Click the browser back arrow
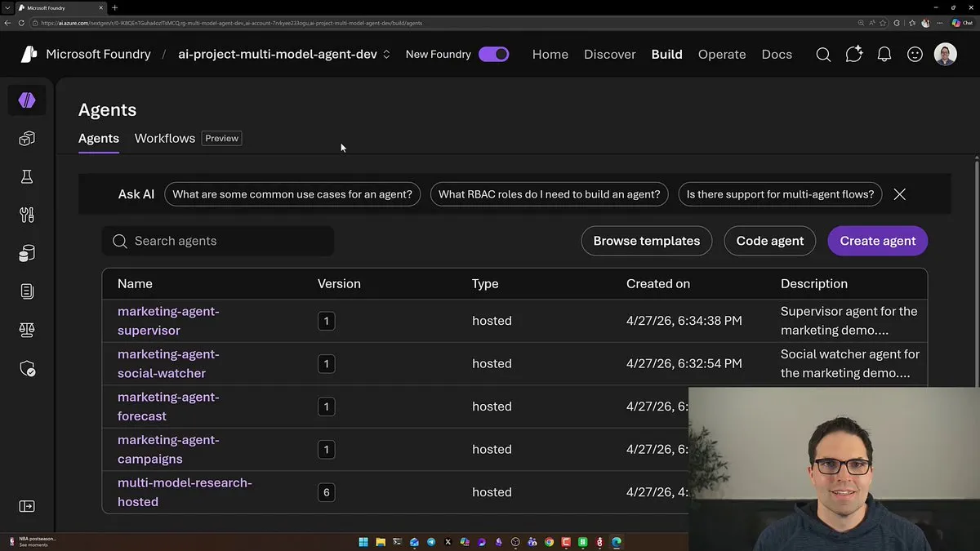 8,23
